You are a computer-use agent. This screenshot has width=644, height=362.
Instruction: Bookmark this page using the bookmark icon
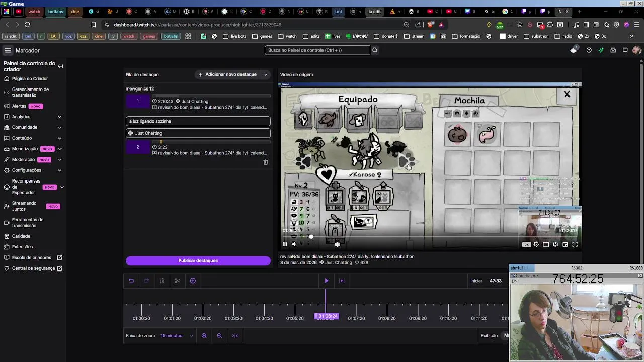click(x=93, y=25)
